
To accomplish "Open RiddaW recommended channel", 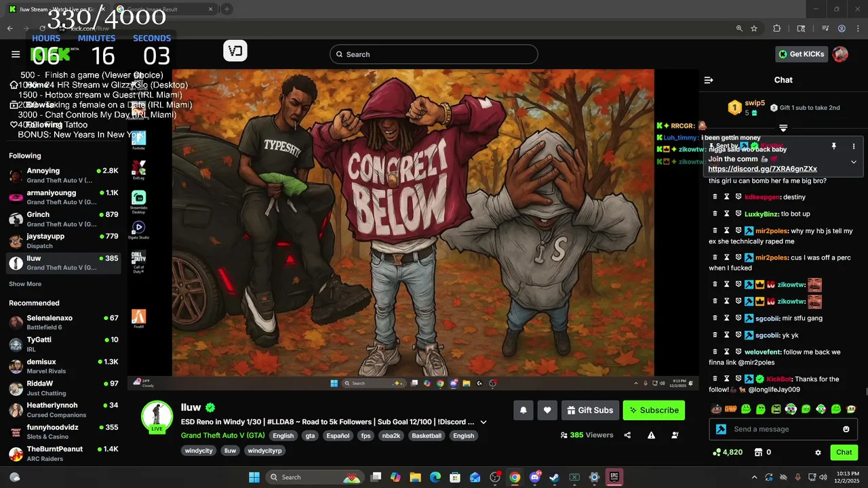I will [x=64, y=388].
